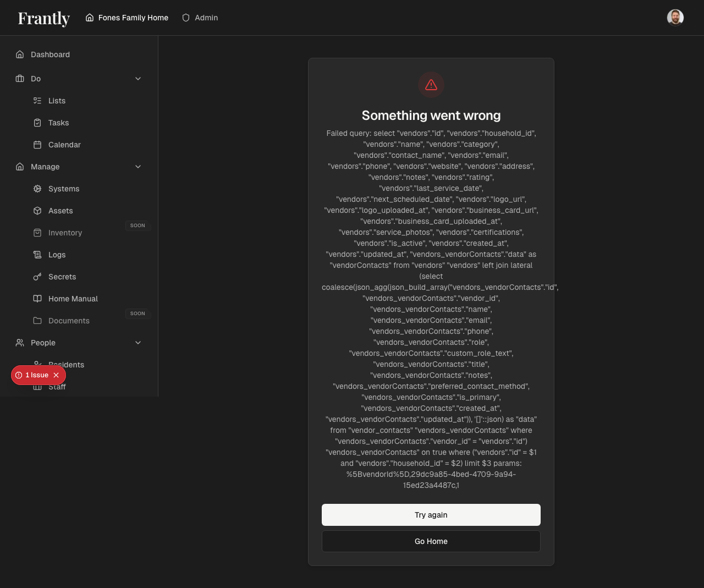Select the Logs icon
704x588 pixels.
click(37, 255)
